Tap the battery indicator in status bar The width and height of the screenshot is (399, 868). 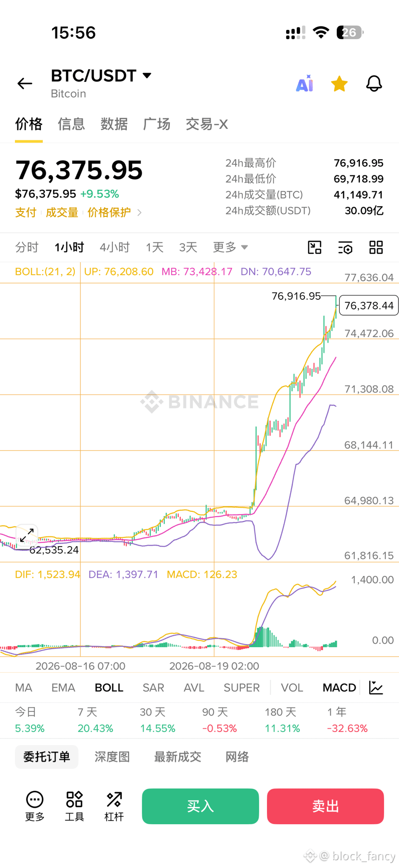click(x=350, y=33)
